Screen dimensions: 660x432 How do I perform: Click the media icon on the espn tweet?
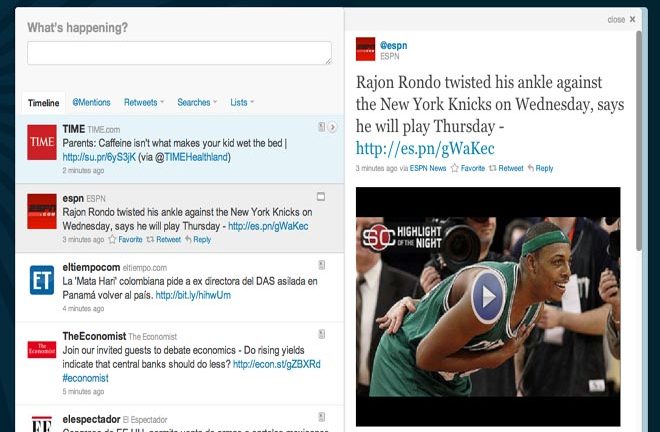[321, 197]
